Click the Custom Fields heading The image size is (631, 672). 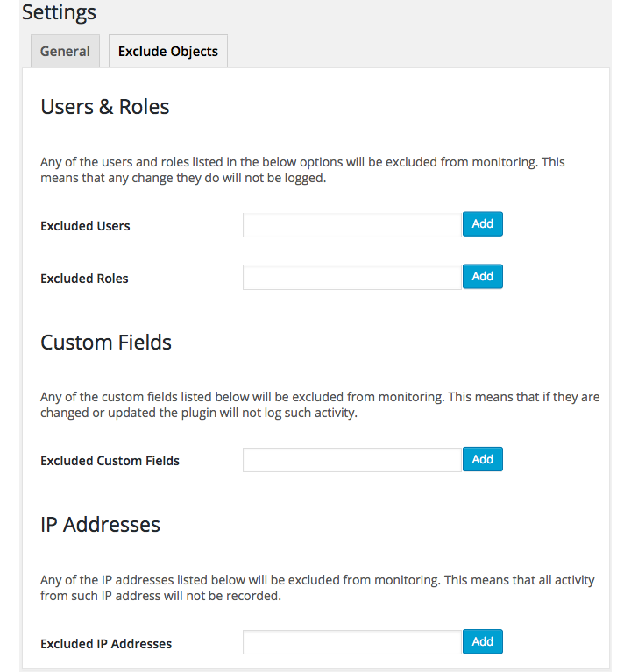pos(106,342)
